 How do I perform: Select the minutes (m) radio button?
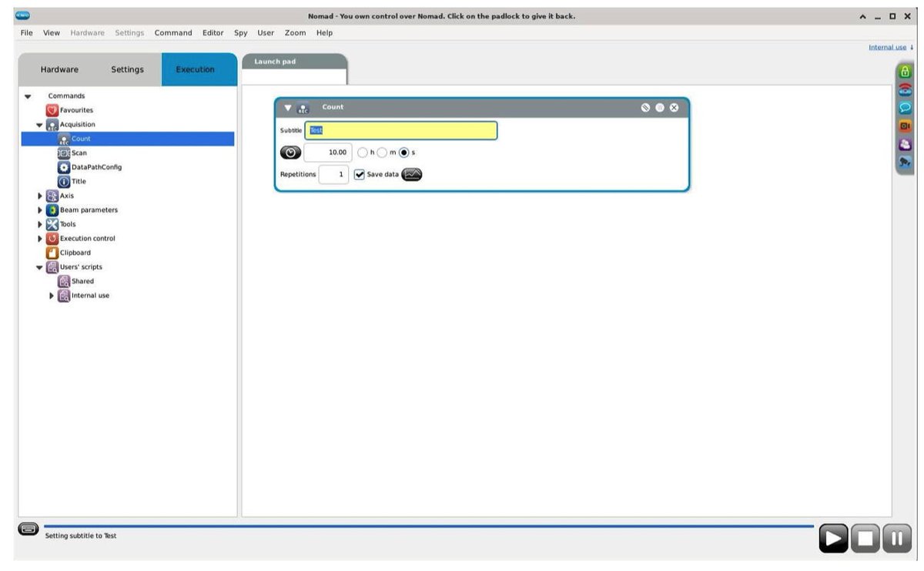click(383, 153)
